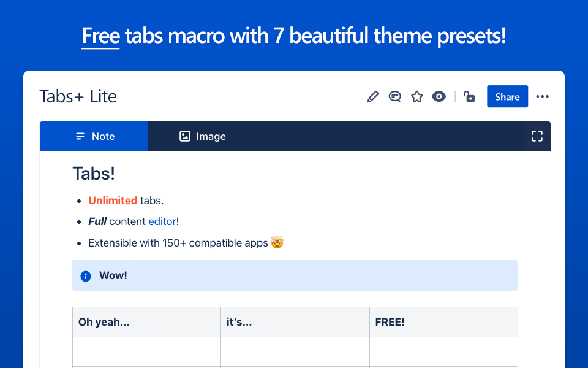Click the Tabs+ Lite page title
Image resolution: width=588 pixels, height=368 pixels.
pyautogui.click(x=78, y=96)
